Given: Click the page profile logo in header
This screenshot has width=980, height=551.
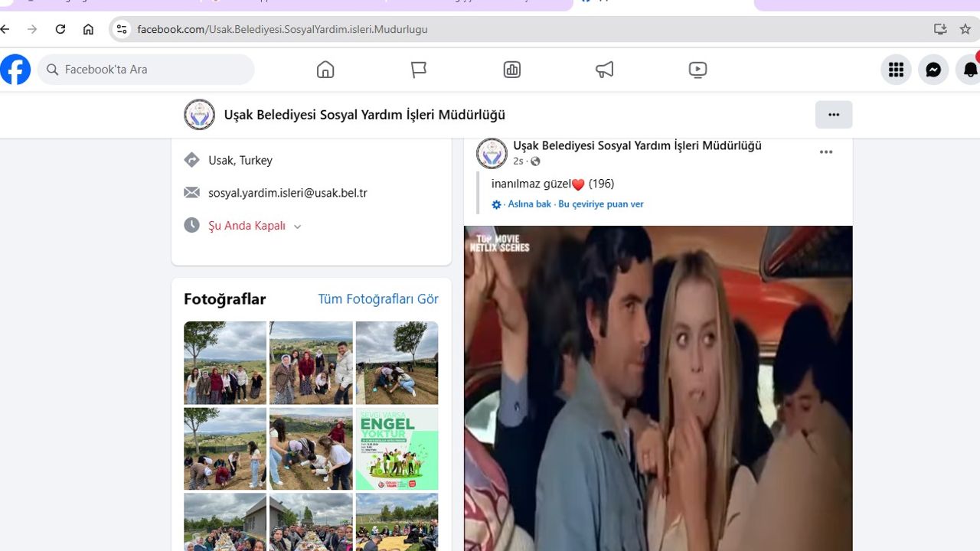Looking at the screenshot, I should click(199, 115).
